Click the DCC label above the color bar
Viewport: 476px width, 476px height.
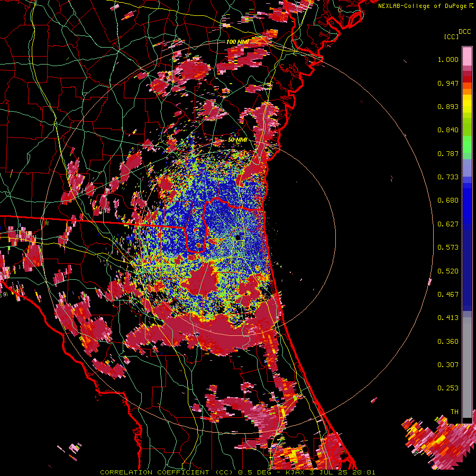pos(464,32)
